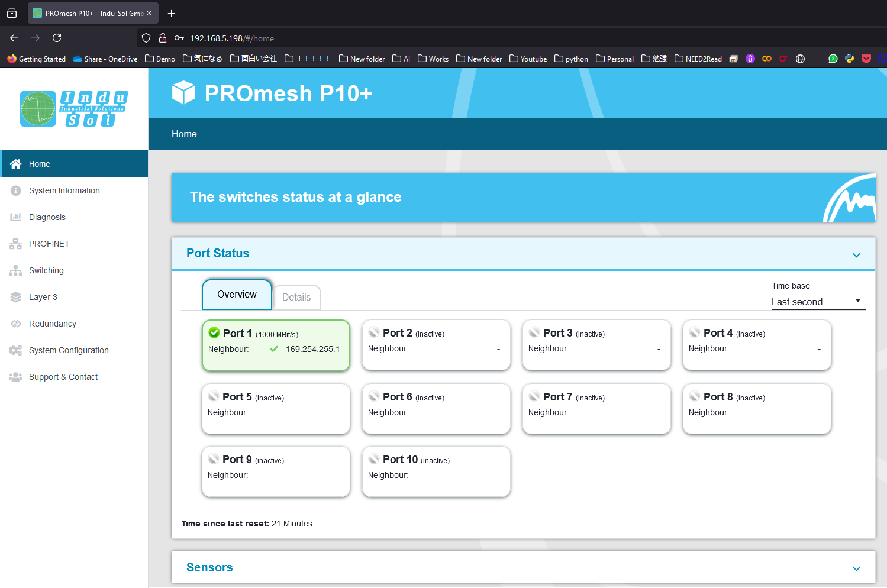
Task: Click the 21 Minutes reset time text
Action: [292, 524]
